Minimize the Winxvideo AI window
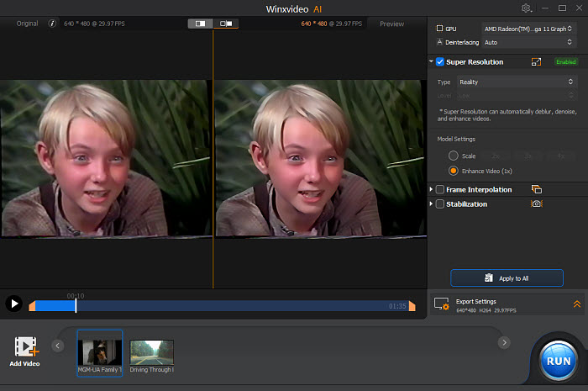Viewport: 588px width, 391px height. (545, 8)
